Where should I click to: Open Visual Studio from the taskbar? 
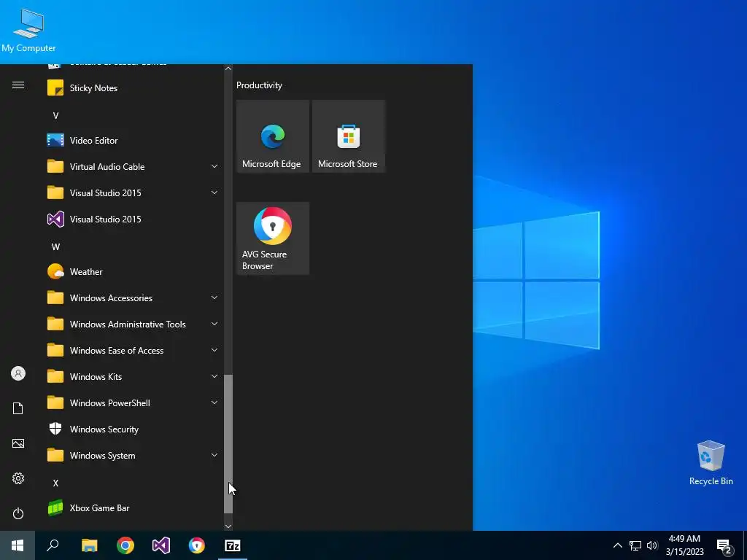click(x=161, y=545)
